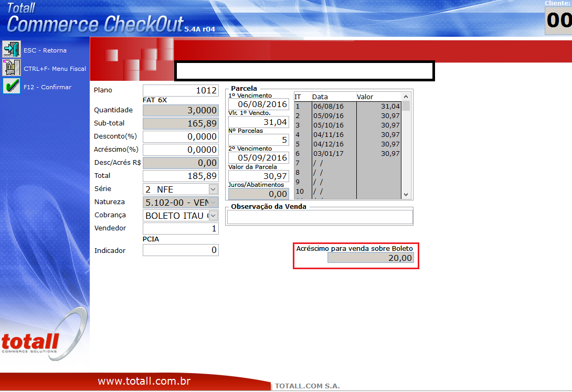Open the Cobrança dropdown arrow

(x=213, y=215)
